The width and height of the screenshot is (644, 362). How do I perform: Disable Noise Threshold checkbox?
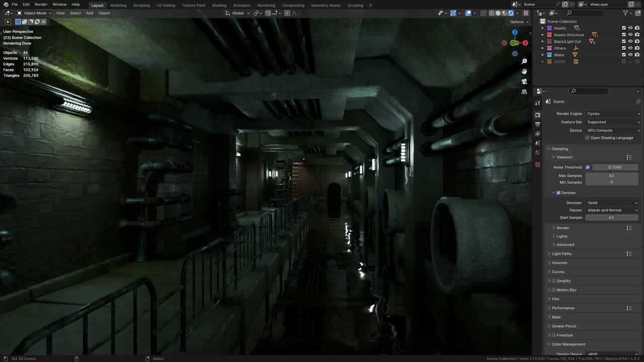[588, 167]
